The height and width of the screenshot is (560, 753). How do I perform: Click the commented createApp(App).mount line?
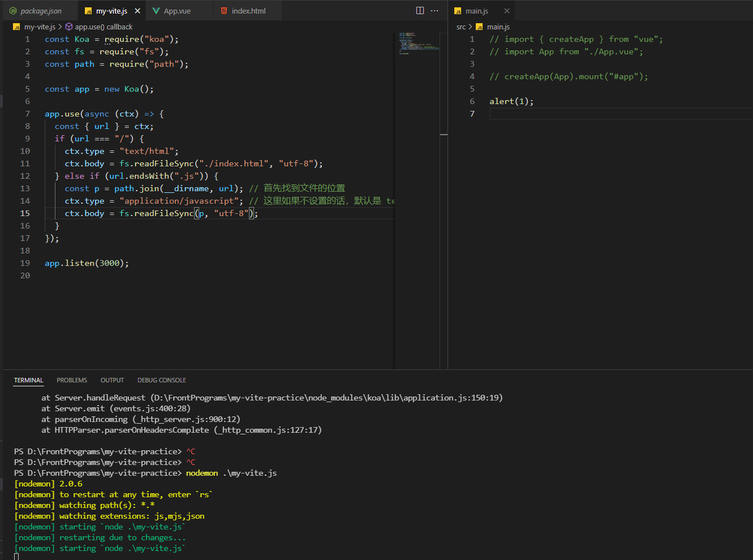[x=569, y=76]
